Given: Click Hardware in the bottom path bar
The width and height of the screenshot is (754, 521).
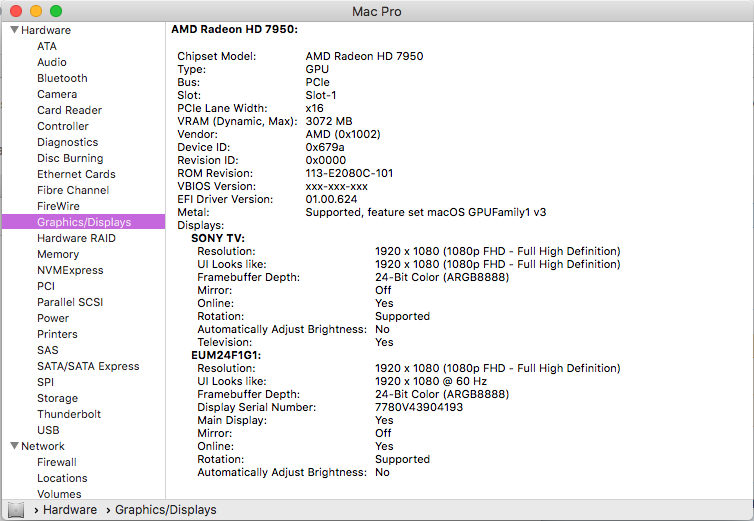Looking at the screenshot, I should 70,509.
